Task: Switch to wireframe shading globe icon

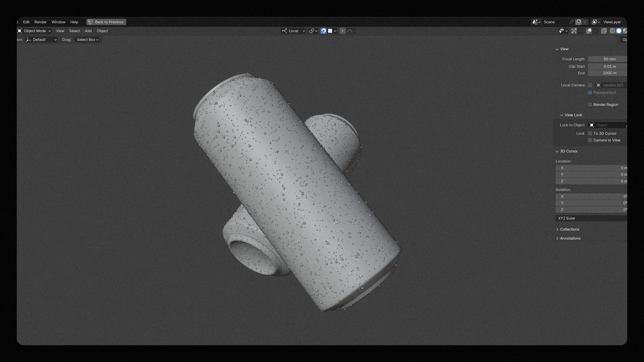Action: 612,31
